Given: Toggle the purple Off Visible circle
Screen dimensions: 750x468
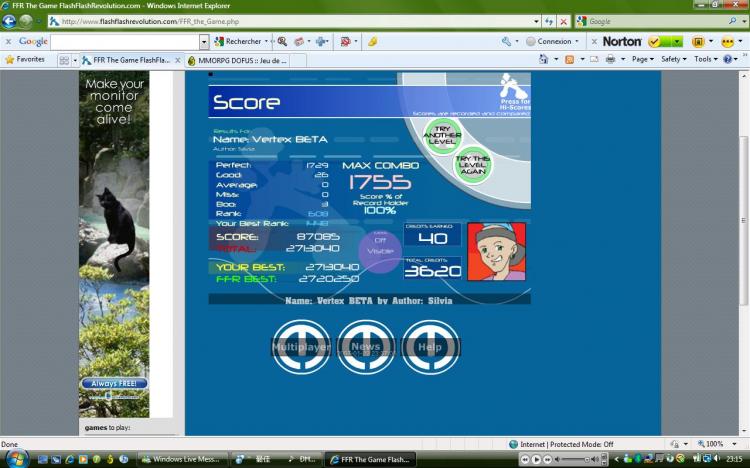Looking at the screenshot, I should coord(380,251).
